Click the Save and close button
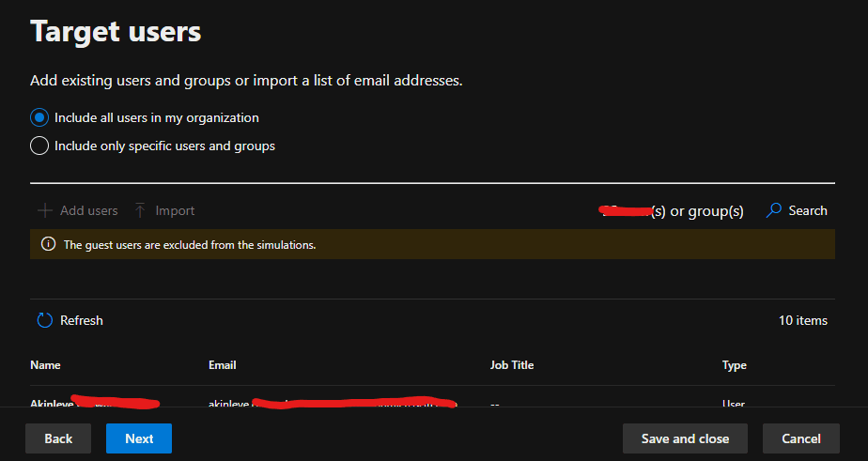868x461 pixels. tap(685, 438)
